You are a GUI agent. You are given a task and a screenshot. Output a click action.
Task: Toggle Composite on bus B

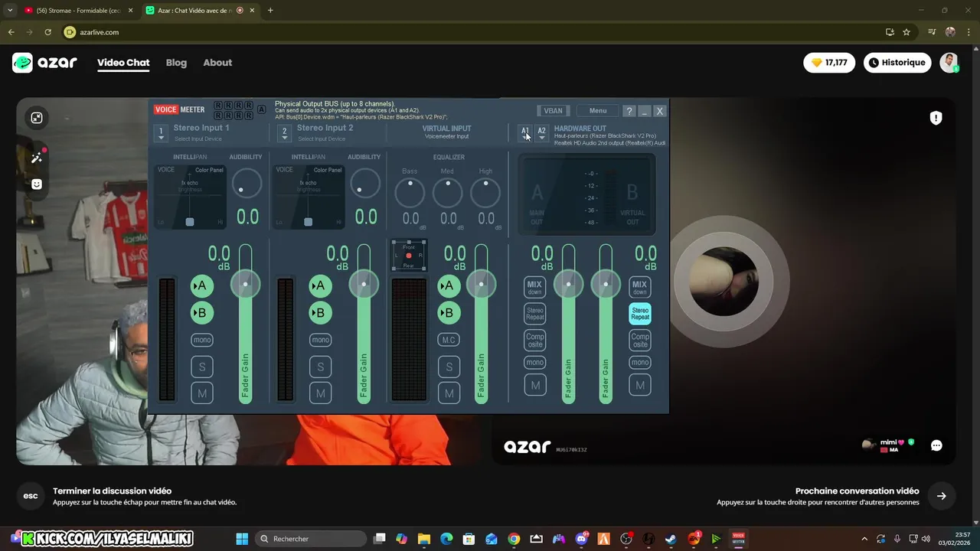pyautogui.click(x=639, y=340)
